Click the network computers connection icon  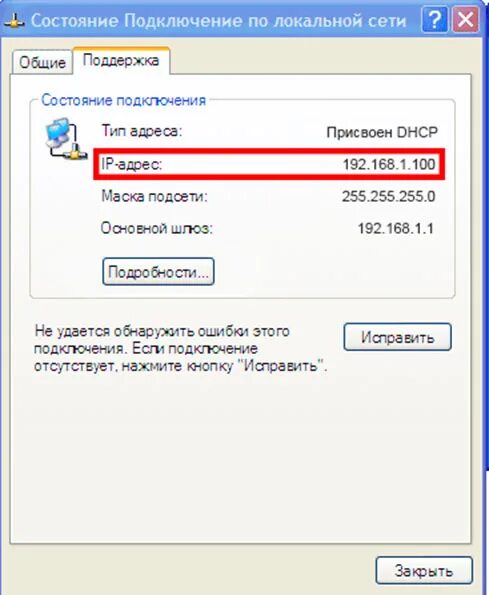click(x=65, y=139)
